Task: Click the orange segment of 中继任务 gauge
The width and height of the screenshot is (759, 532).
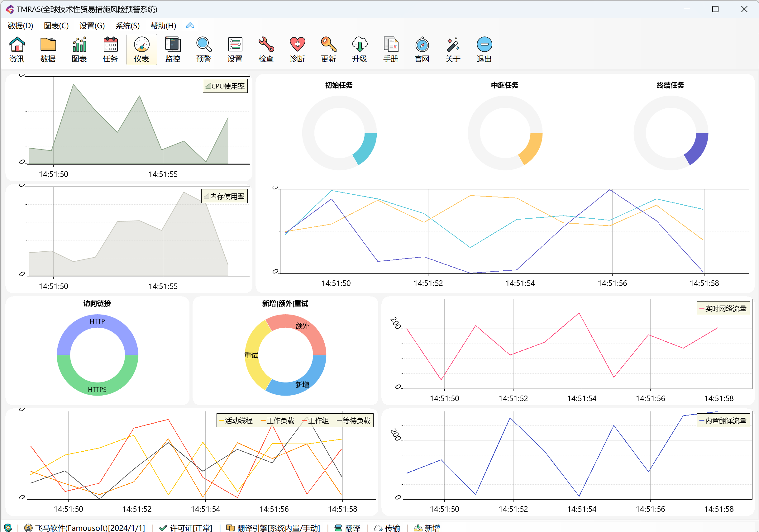Action: (x=533, y=149)
